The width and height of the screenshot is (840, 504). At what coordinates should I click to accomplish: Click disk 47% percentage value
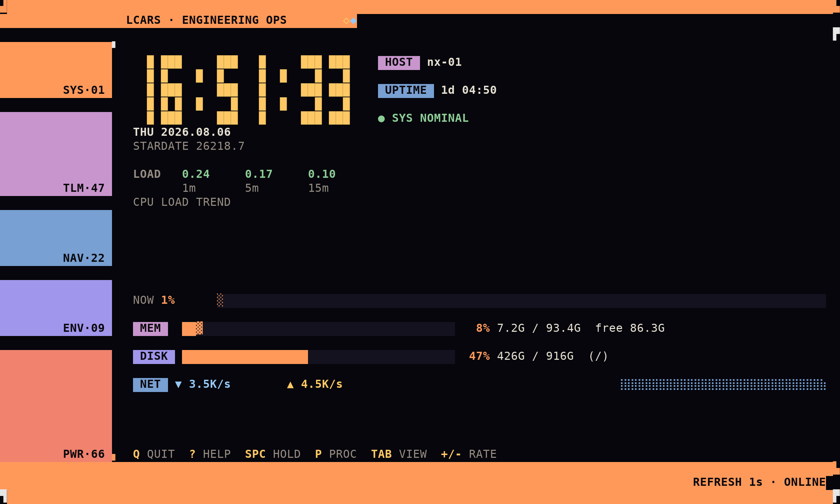point(479,356)
